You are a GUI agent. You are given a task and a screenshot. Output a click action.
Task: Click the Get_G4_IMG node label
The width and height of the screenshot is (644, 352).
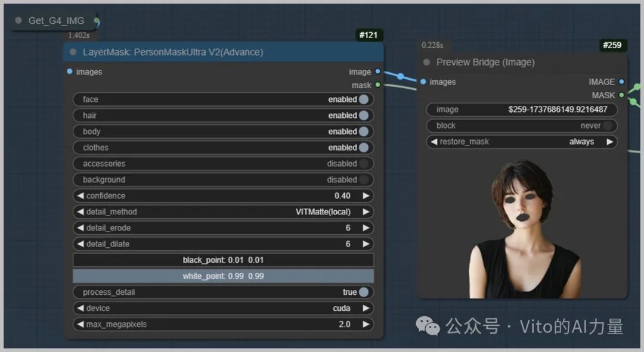click(x=56, y=20)
